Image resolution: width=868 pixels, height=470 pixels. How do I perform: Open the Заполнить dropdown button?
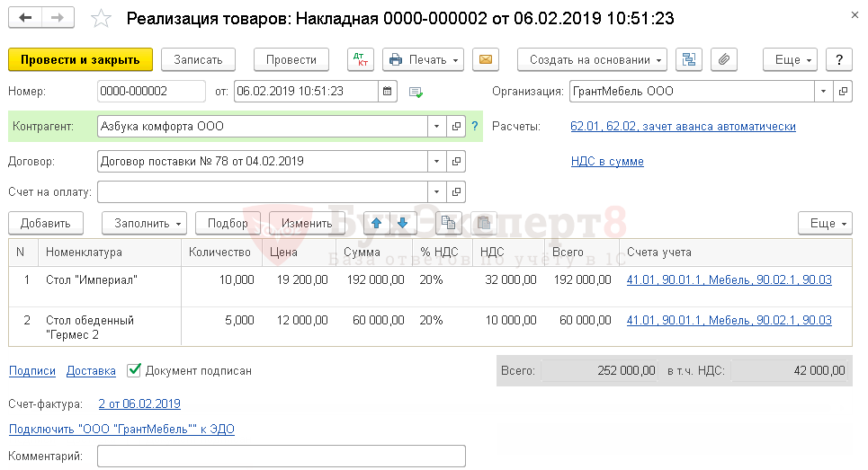click(x=145, y=224)
